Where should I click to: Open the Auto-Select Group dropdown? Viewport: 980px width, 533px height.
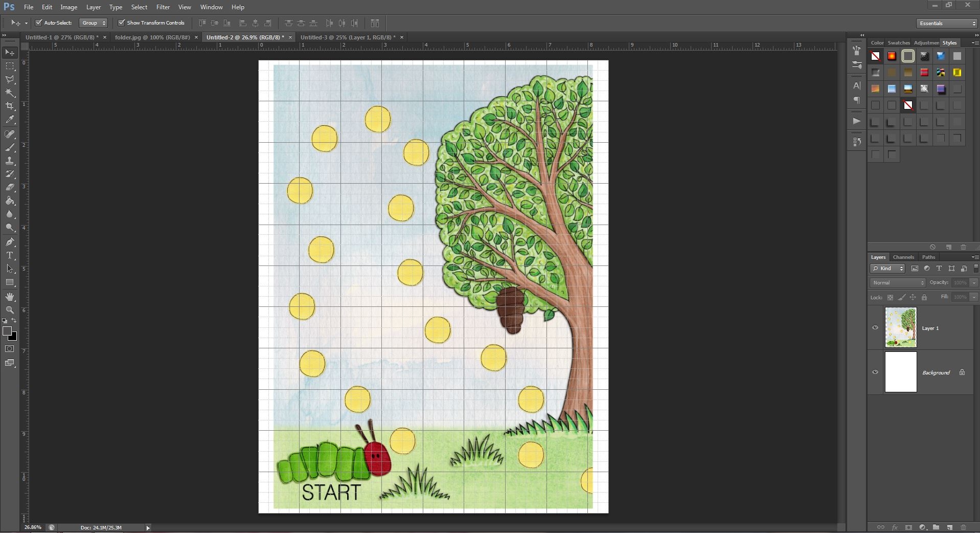point(94,23)
